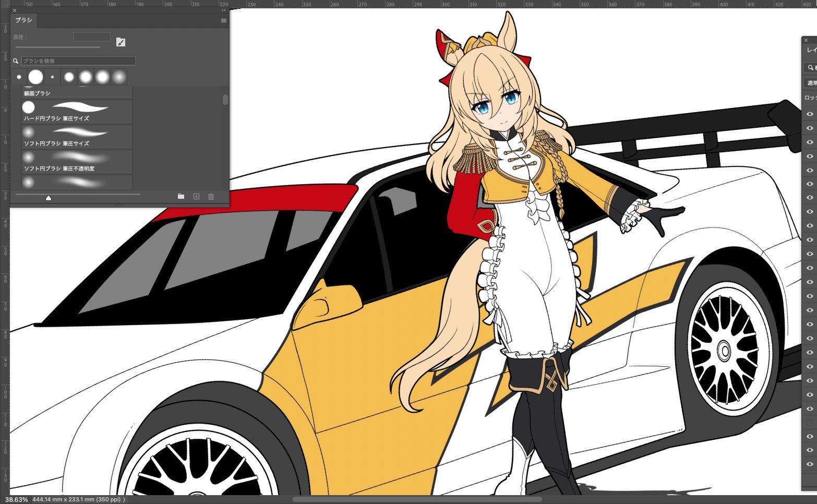
Task: Open the layer filter search dropdown
Action: click(810, 68)
